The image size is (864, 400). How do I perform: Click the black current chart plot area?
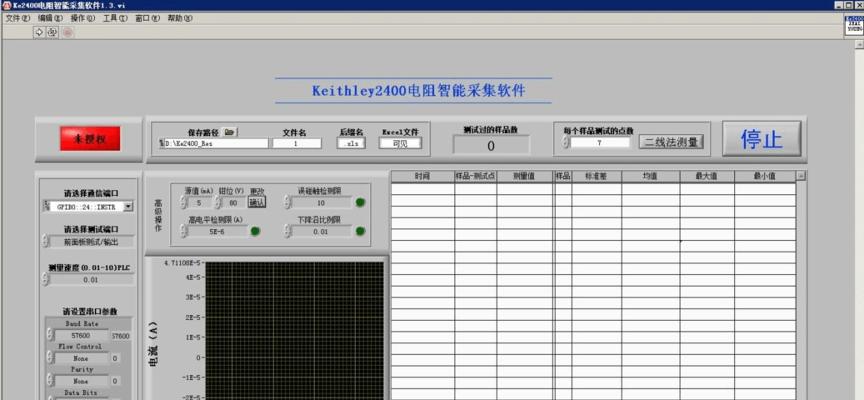click(x=294, y=331)
